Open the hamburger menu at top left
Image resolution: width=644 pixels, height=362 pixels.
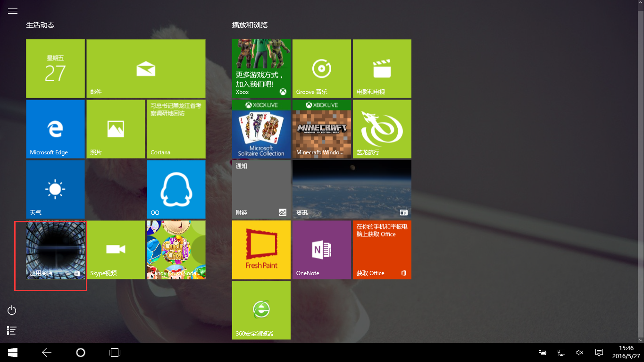point(13,10)
